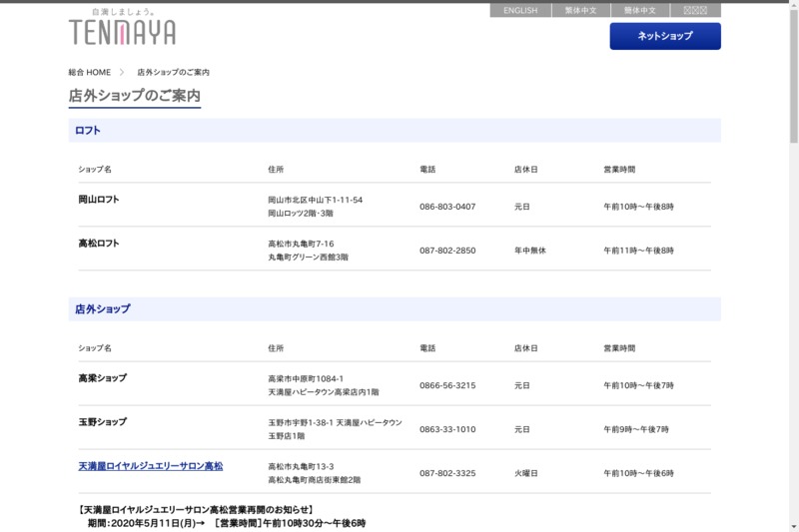
Task: Click the TENMAYA logo
Action: point(122,31)
